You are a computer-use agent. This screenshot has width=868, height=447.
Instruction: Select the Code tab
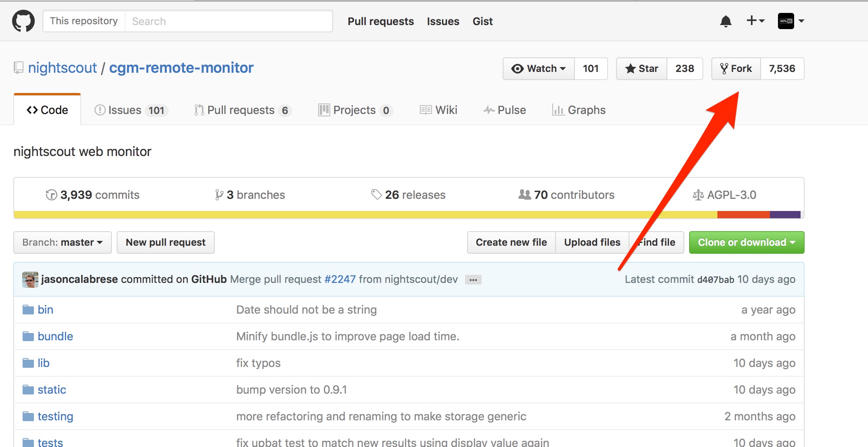pos(47,110)
